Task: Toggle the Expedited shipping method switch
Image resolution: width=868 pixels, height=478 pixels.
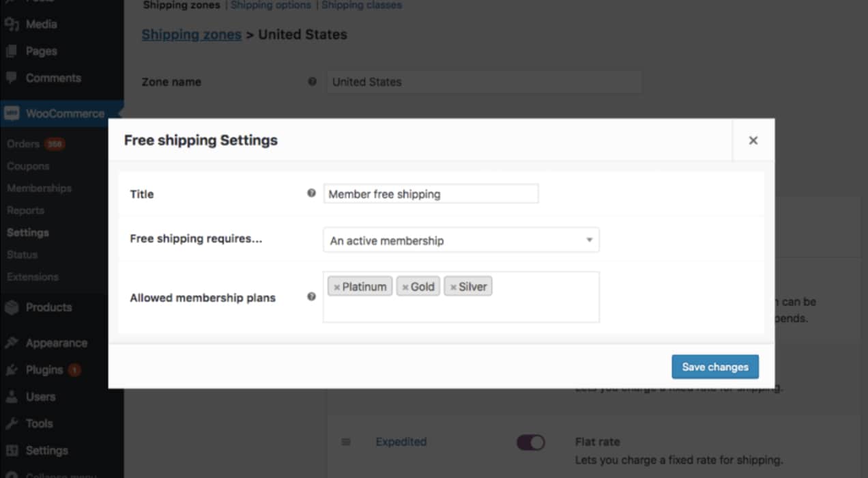Action: tap(530, 442)
